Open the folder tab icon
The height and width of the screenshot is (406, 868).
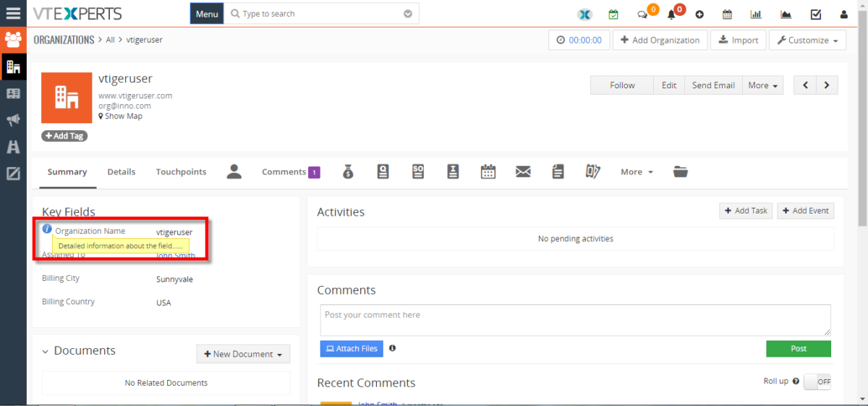680,172
